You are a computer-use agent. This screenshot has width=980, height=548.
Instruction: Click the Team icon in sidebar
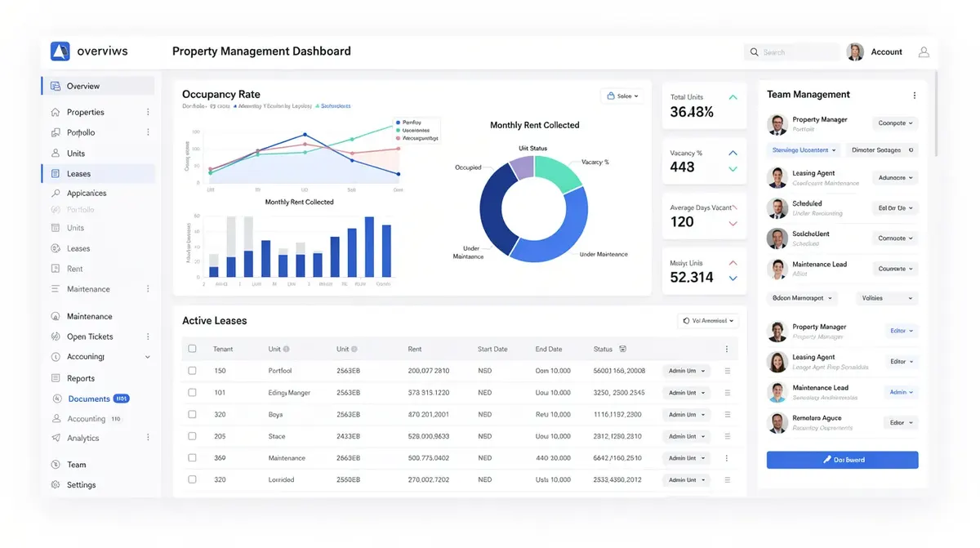click(x=56, y=465)
